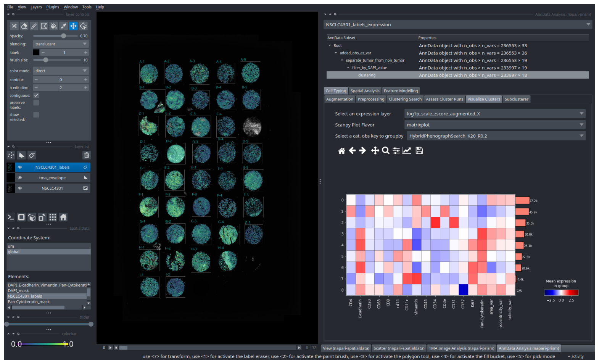This screenshot has height=364, width=599.
Task: Select the pan/zoom mode tool
Action: coord(73,26)
